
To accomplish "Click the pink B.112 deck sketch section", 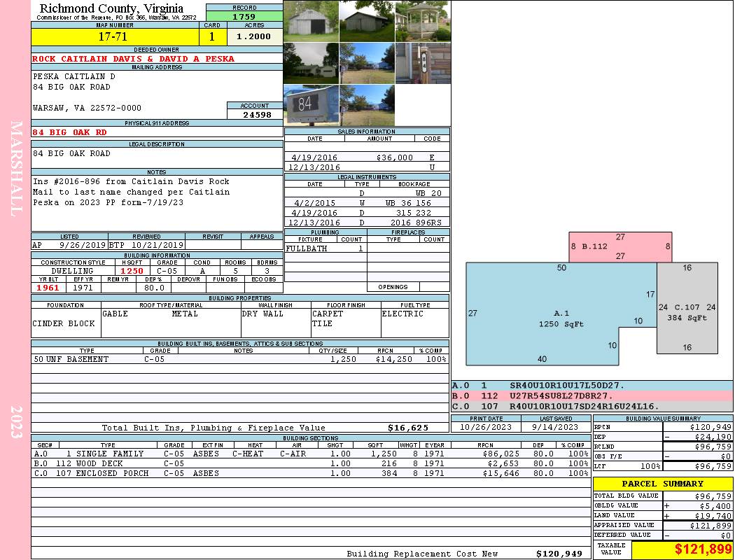I will point(620,247).
